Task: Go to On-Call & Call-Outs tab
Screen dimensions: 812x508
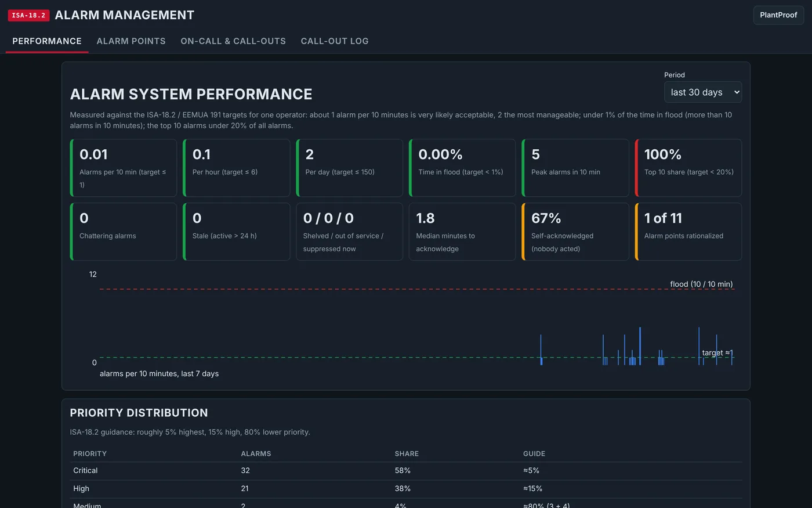Action: coord(233,41)
